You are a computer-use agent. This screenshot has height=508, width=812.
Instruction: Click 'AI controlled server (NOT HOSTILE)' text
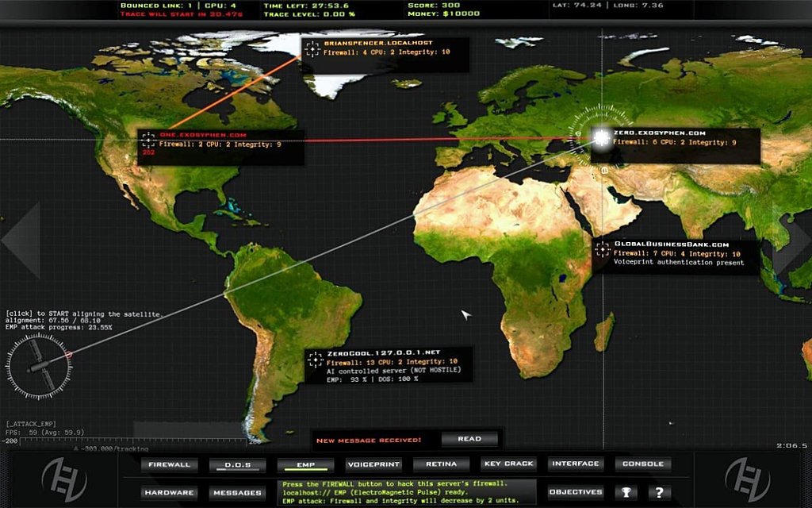pos(393,371)
